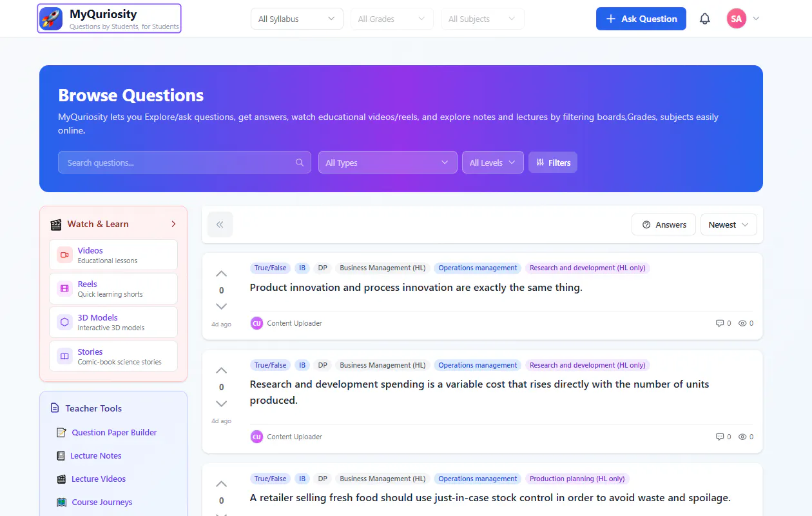Expand the Watch & Learn chevron arrow

(x=173, y=224)
